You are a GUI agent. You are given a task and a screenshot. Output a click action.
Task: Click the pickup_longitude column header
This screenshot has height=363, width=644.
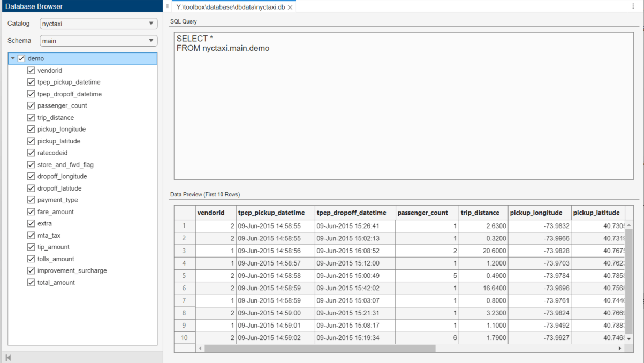click(x=537, y=213)
